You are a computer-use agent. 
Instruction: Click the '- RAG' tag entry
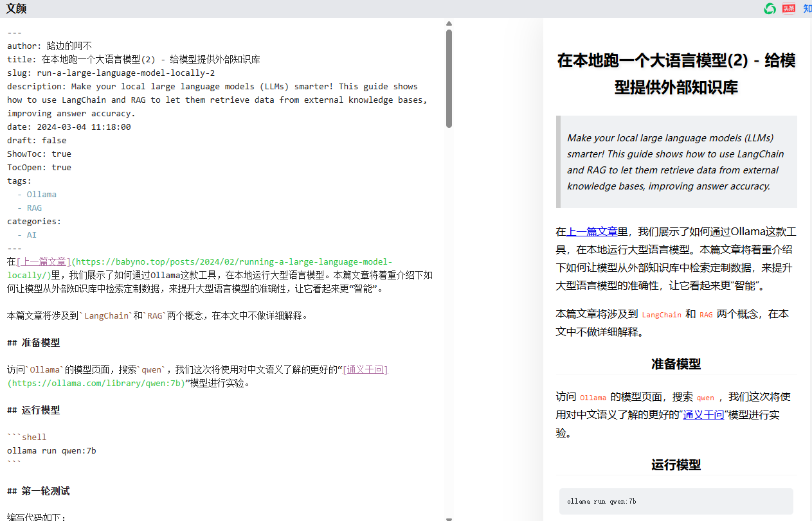click(30, 208)
